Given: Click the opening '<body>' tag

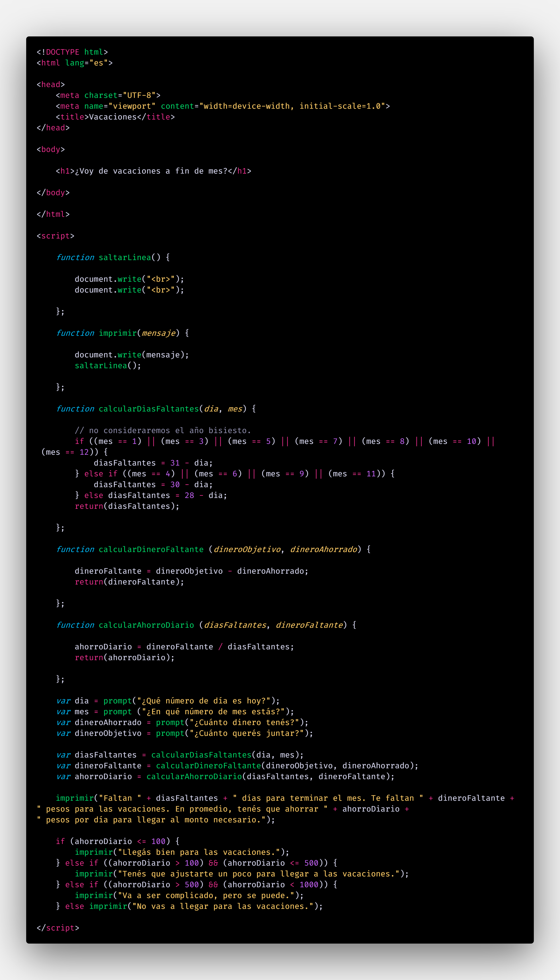Looking at the screenshot, I should (51, 149).
